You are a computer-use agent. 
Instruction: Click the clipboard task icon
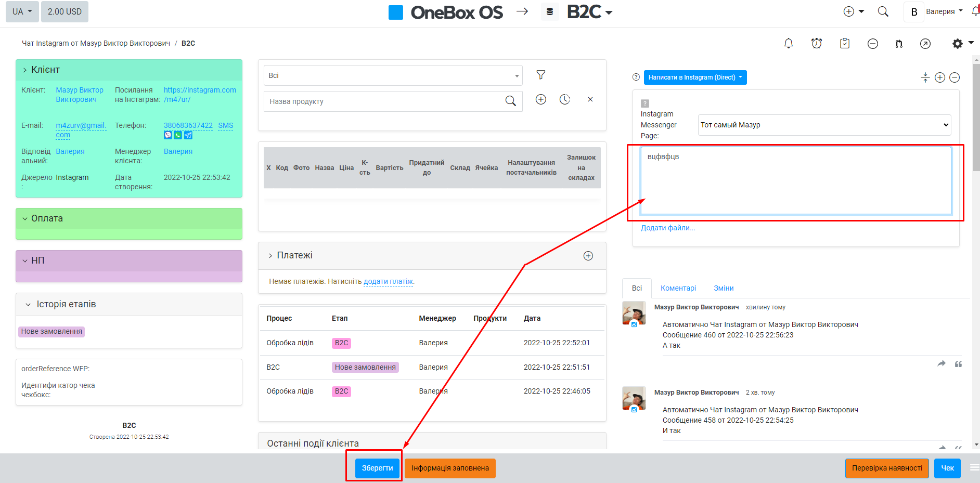point(845,44)
